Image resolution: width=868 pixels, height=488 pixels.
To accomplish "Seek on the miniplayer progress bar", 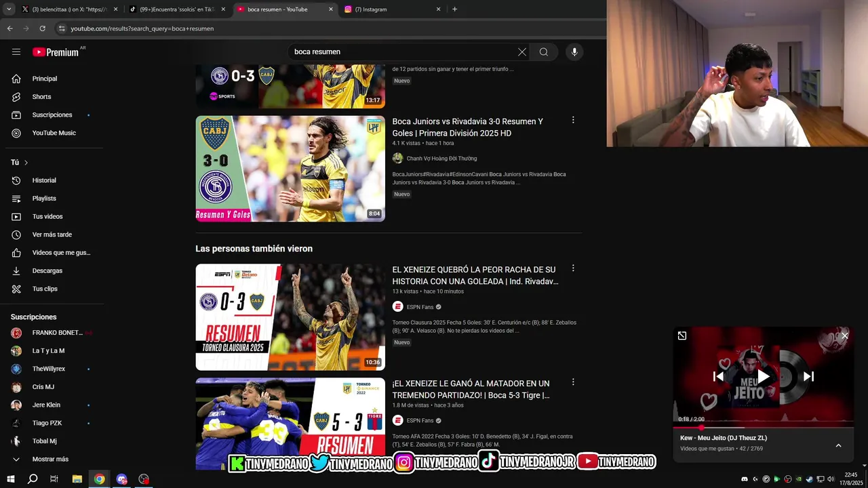I will [764, 428].
